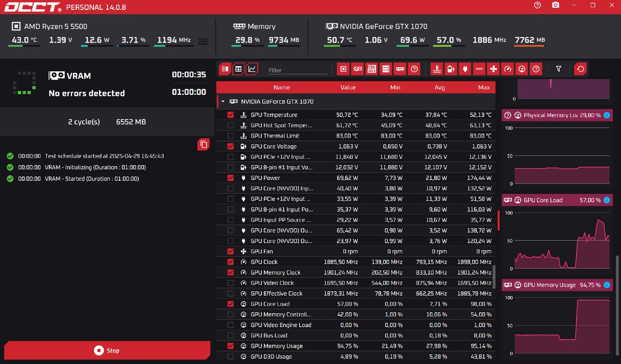Sort sensors by the Max column header

[x=484, y=87]
